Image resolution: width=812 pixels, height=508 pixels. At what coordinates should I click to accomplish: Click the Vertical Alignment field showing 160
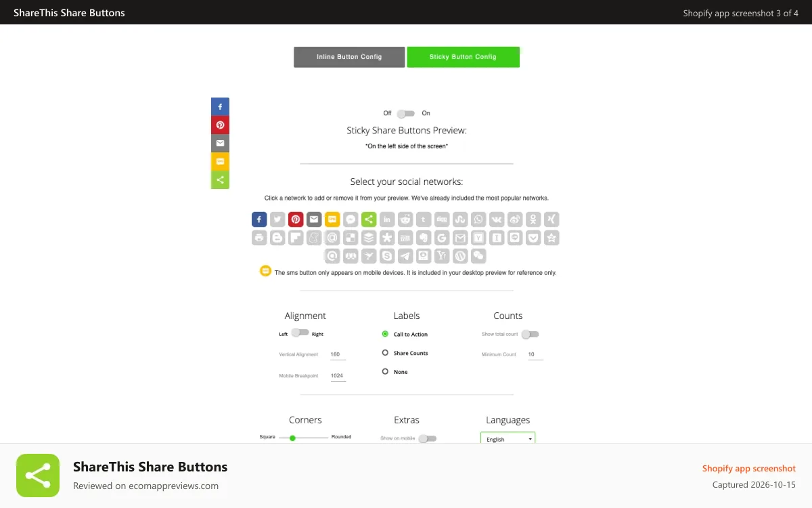(x=338, y=354)
